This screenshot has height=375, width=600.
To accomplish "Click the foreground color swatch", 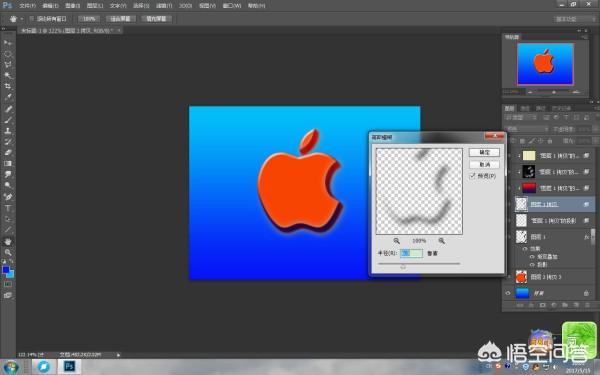I will (6, 270).
